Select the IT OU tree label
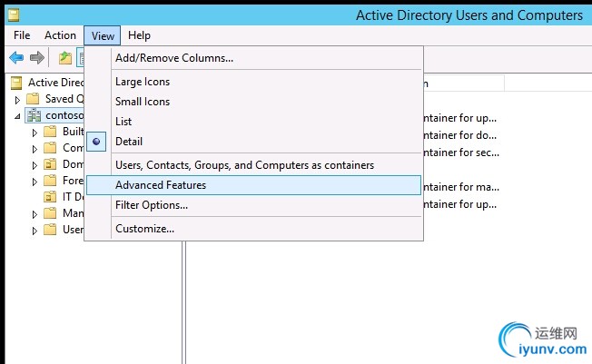This screenshot has width=592, height=364. [x=73, y=197]
